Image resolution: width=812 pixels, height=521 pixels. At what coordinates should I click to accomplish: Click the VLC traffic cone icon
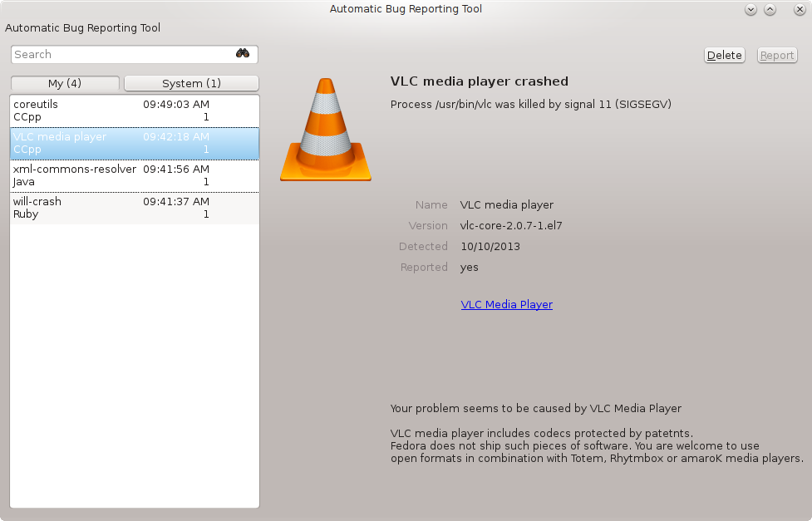325,130
